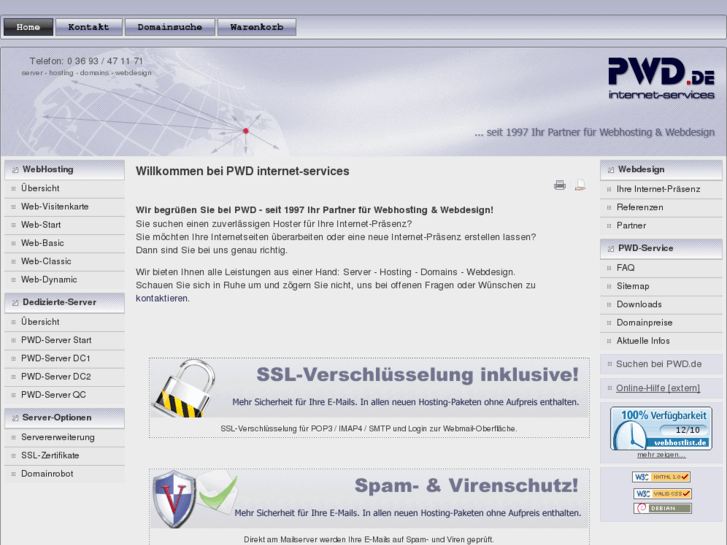The image size is (727, 545).
Task: Click the W3C XHTML 1.0 validation badge
Action: (662, 477)
